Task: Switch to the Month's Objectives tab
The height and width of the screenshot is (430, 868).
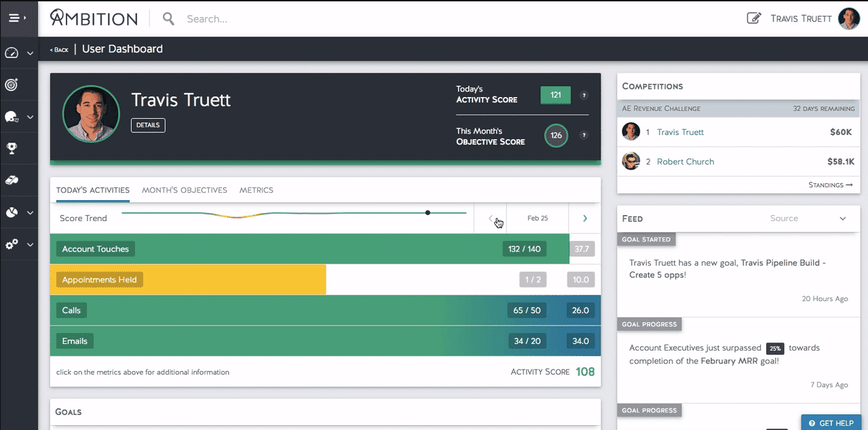Action: (184, 190)
